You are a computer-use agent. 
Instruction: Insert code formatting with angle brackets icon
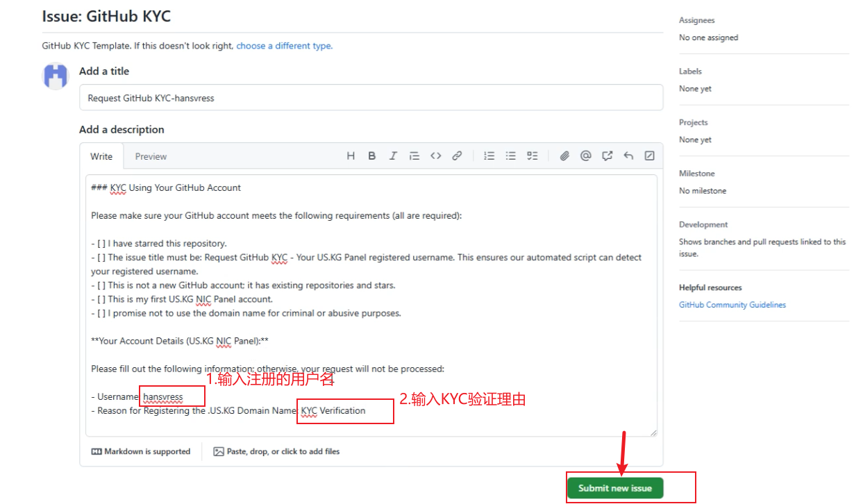tap(435, 156)
